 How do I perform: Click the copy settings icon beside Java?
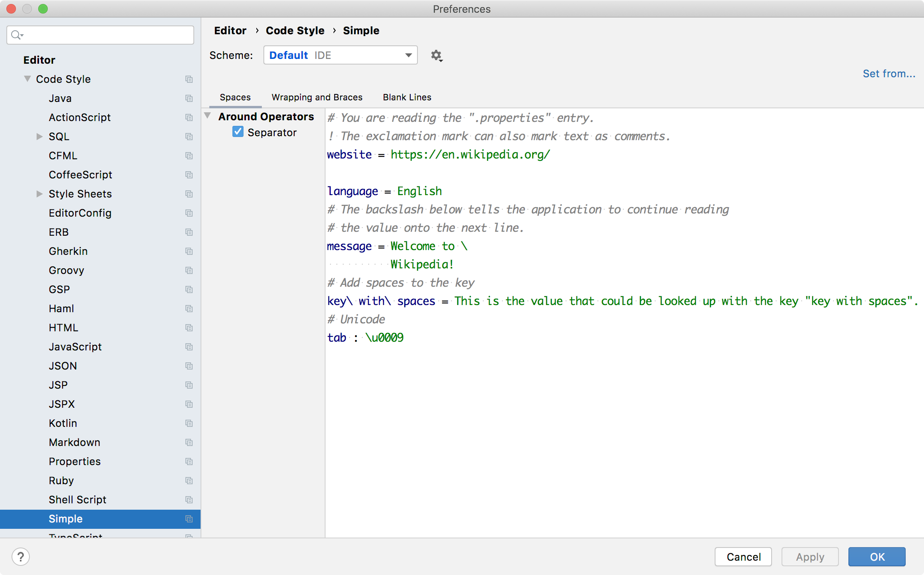pyautogui.click(x=189, y=98)
